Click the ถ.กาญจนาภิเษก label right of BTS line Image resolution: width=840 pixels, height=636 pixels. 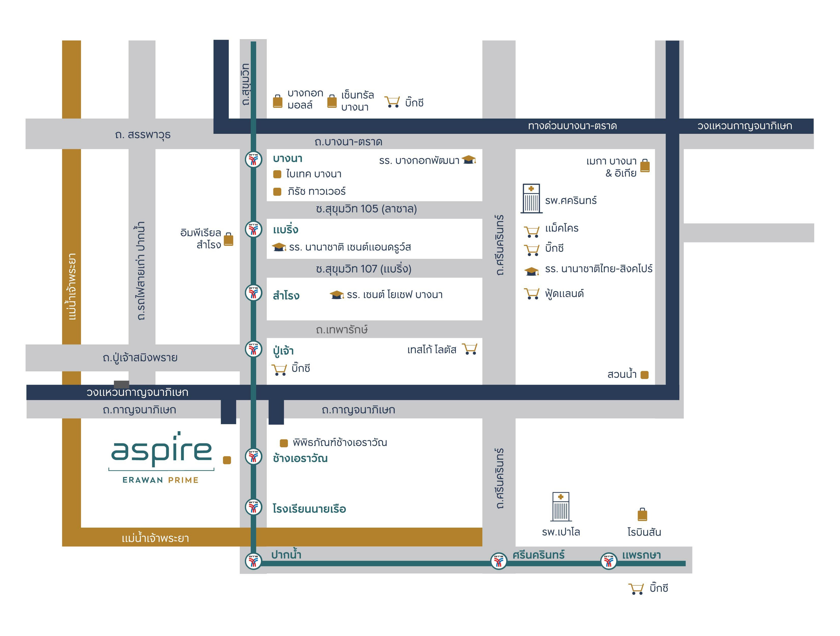click(x=358, y=410)
